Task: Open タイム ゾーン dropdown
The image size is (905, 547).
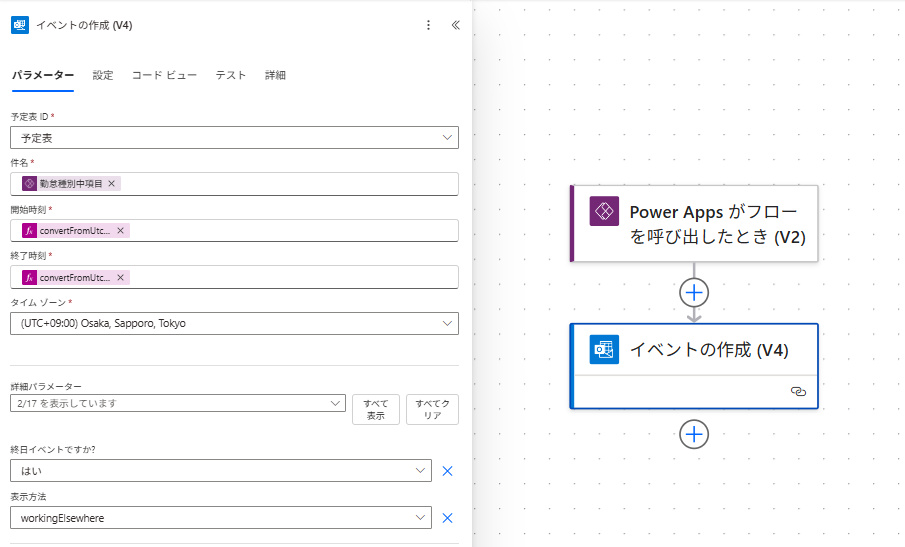Action: tap(234, 323)
